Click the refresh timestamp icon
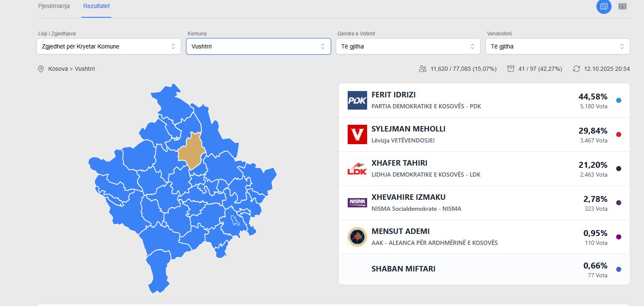 [x=577, y=69]
